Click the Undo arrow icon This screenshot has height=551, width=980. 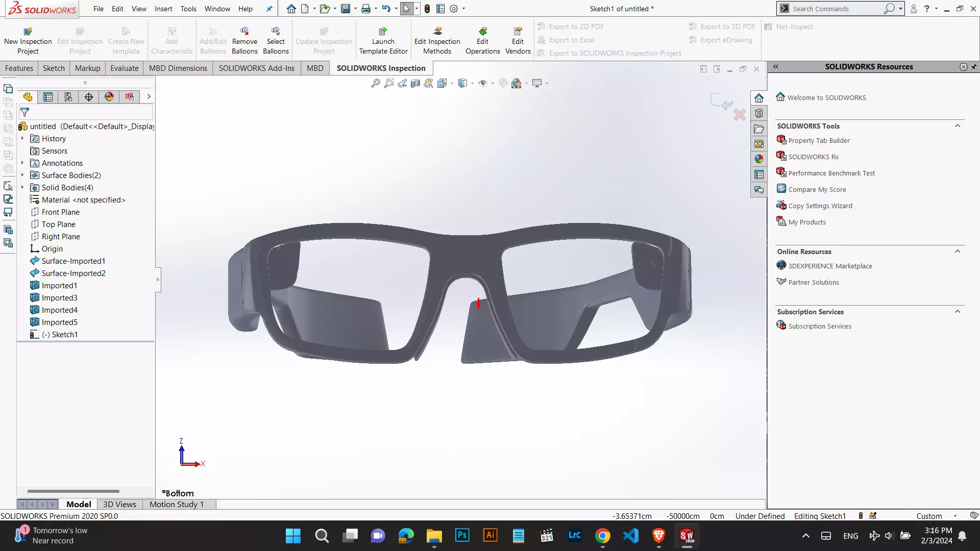pos(386,9)
